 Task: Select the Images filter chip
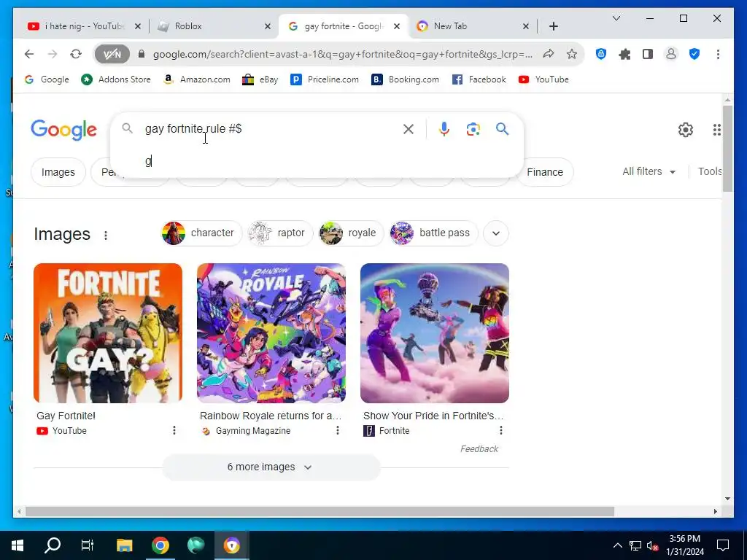[x=58, y=172]
